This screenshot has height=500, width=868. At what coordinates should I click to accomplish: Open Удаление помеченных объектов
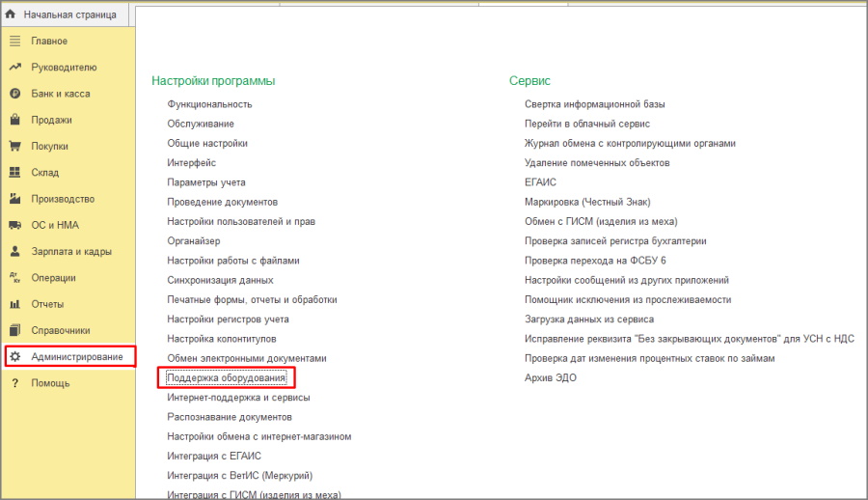[x=597, y=163]
